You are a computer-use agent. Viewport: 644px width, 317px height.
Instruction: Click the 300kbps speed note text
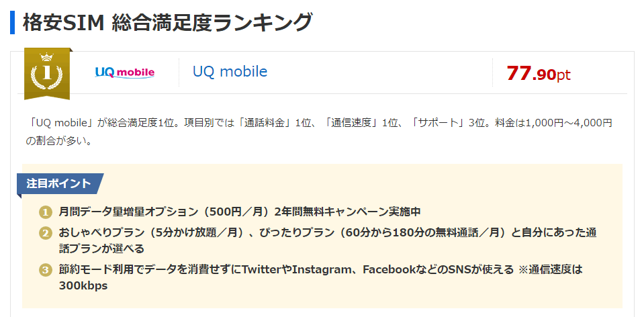click(83, 286)
